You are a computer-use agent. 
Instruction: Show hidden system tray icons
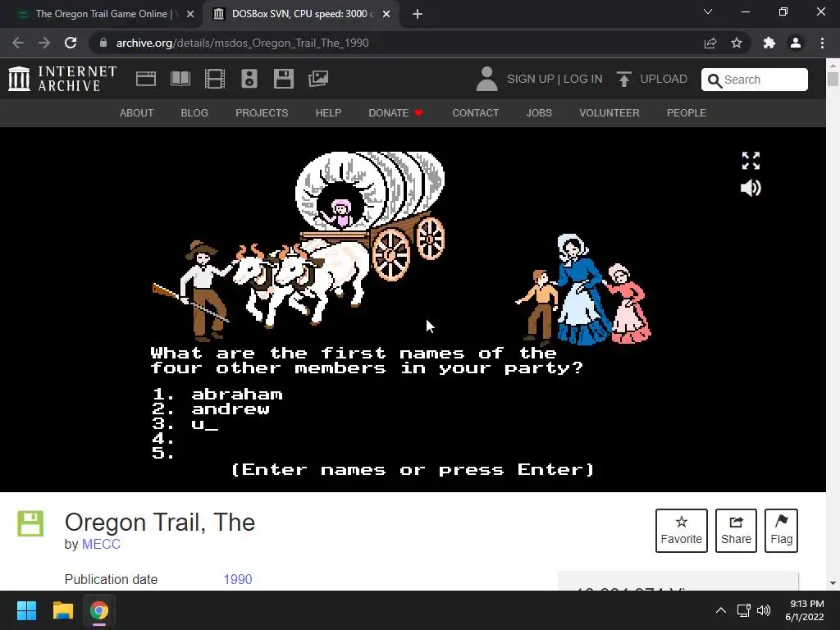click(x=721, y=610)
